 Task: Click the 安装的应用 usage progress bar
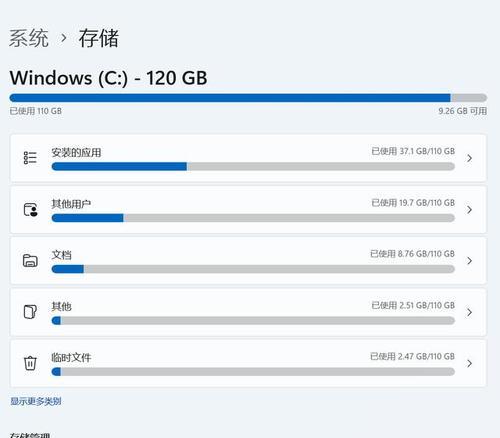(x=253, y=166)
